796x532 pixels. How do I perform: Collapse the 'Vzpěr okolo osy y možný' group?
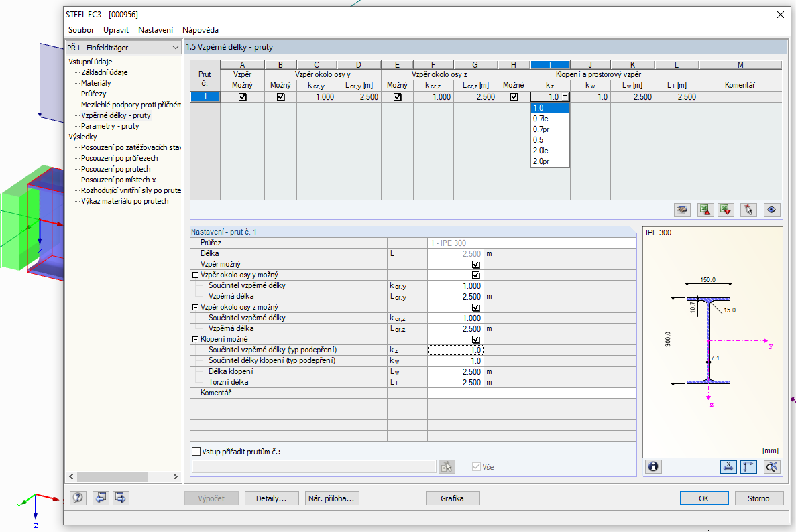195,275
